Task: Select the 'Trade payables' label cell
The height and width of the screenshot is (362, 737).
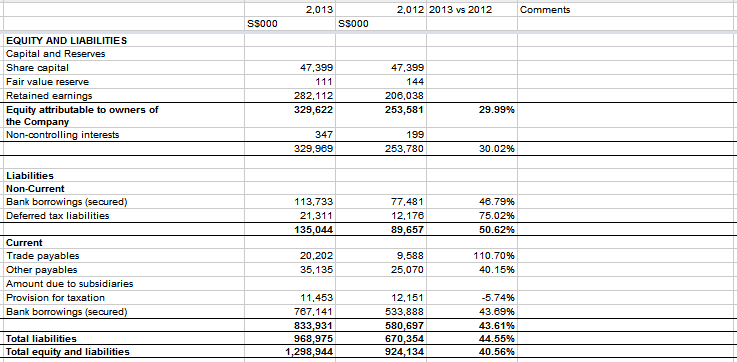Action: click(x=124, y=256)
